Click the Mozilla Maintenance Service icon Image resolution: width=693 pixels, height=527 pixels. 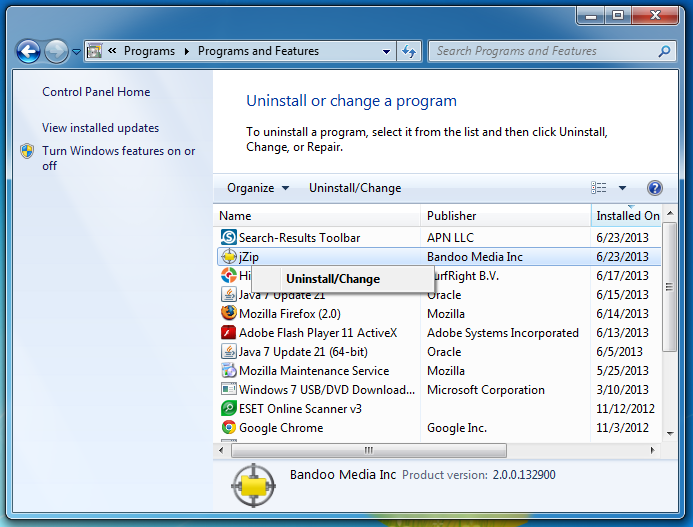click(228, 370)
